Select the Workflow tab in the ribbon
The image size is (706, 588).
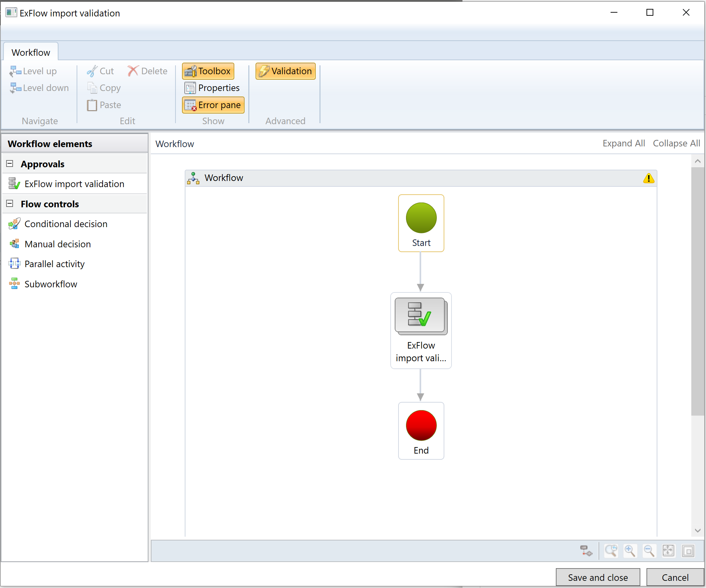[x=30, y=52]
